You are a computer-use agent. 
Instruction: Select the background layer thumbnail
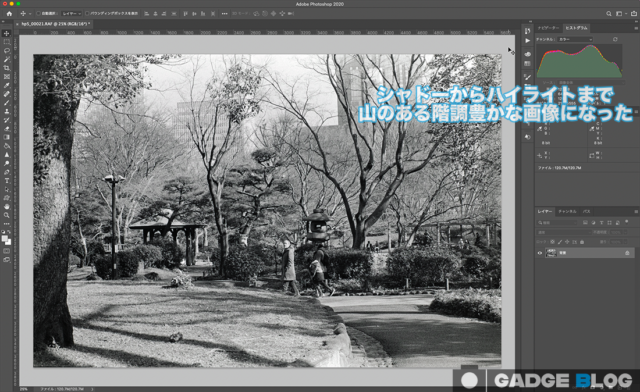[x=551, y=253]
